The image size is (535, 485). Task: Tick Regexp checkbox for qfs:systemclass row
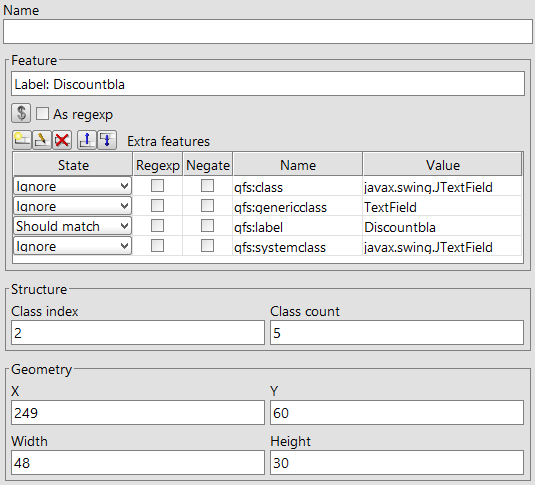[157, 246]
